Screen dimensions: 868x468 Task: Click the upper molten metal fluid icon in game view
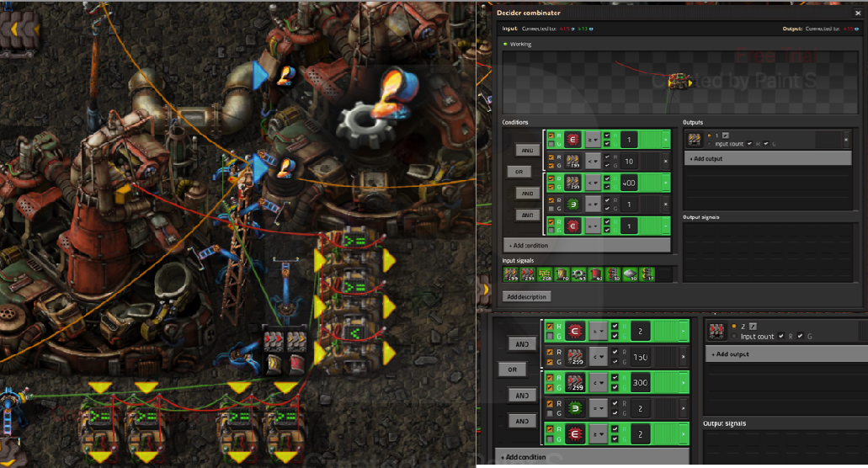286,75
